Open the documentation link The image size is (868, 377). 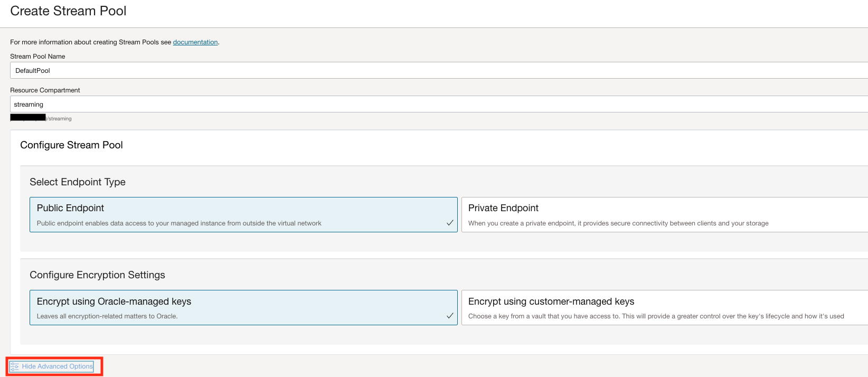[195, 42]
